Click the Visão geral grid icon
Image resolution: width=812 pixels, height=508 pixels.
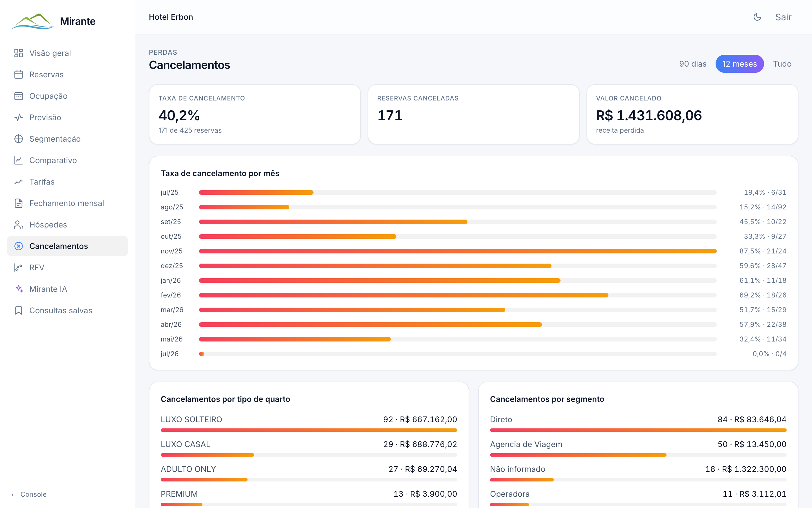18,53
